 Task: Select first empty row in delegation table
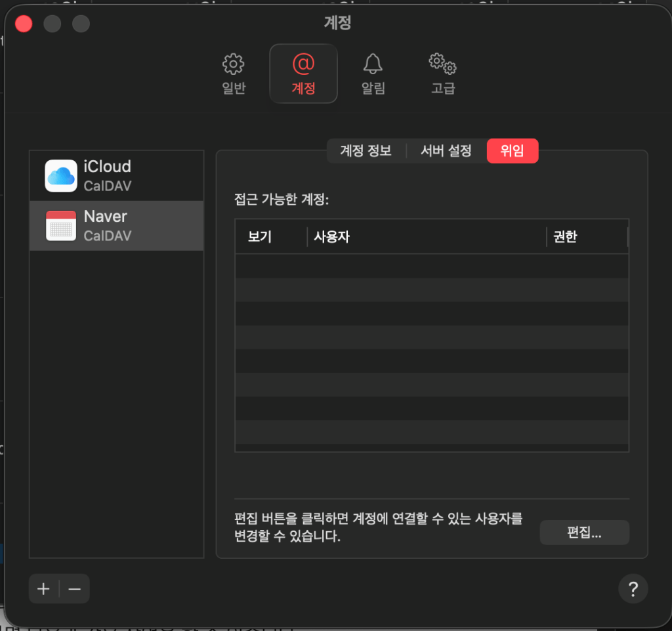pyautogui.click(x=432, y=266)
